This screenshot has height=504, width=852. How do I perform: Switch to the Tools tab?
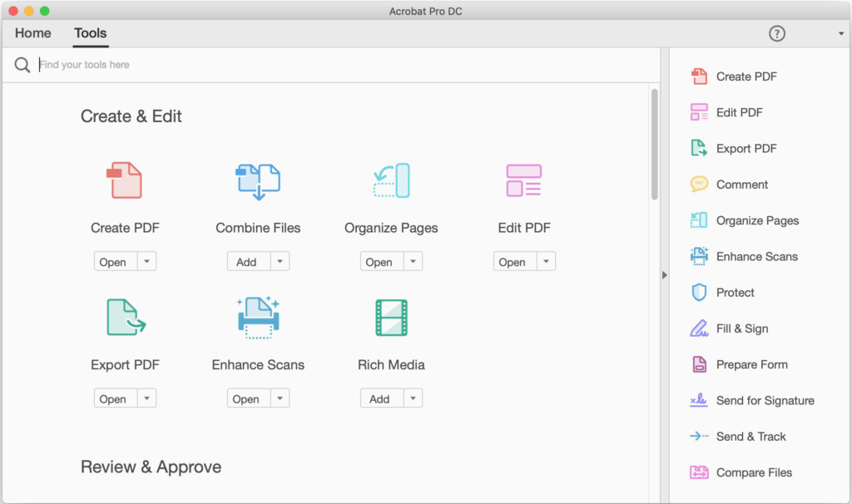90,33
